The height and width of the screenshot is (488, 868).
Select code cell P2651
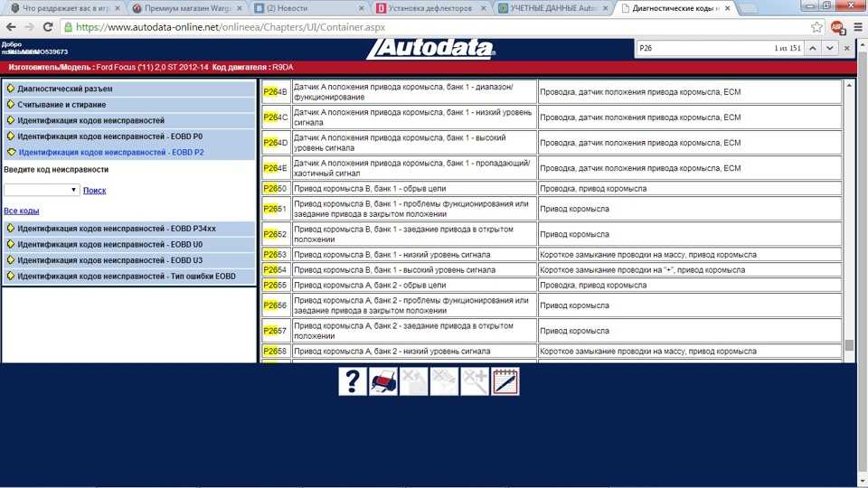coord(276,209)
